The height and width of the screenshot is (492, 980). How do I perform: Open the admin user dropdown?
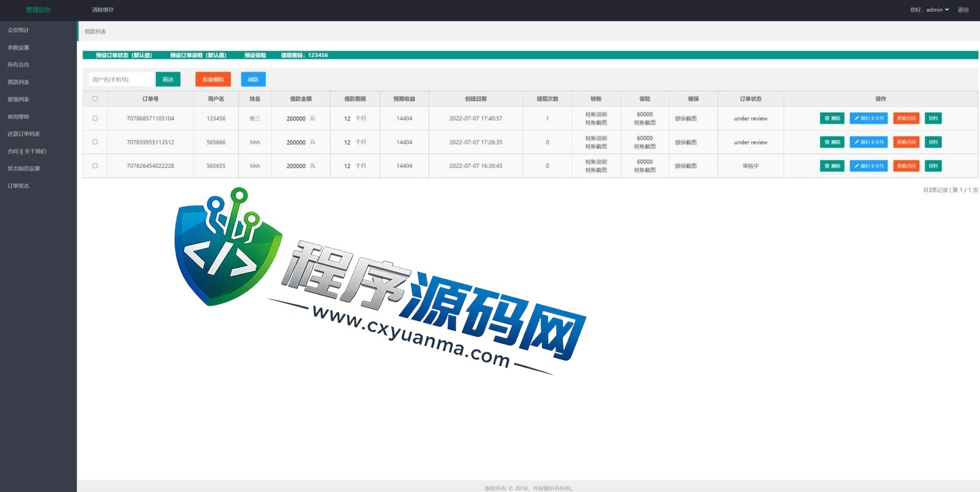[x=929, y=10]
